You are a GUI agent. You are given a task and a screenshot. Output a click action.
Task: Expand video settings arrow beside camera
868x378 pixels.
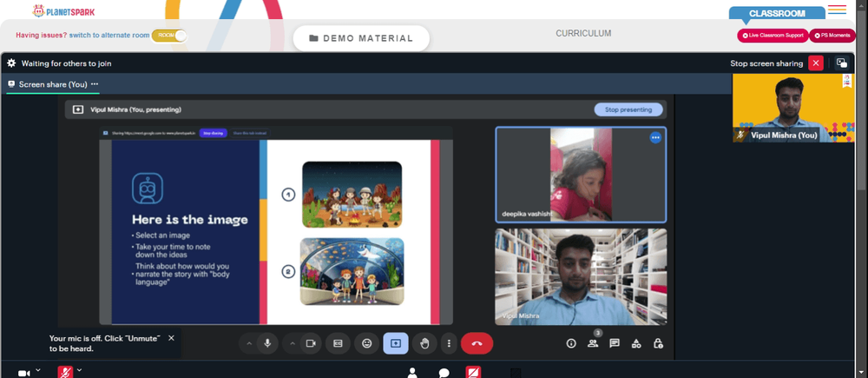coord(292,343)
